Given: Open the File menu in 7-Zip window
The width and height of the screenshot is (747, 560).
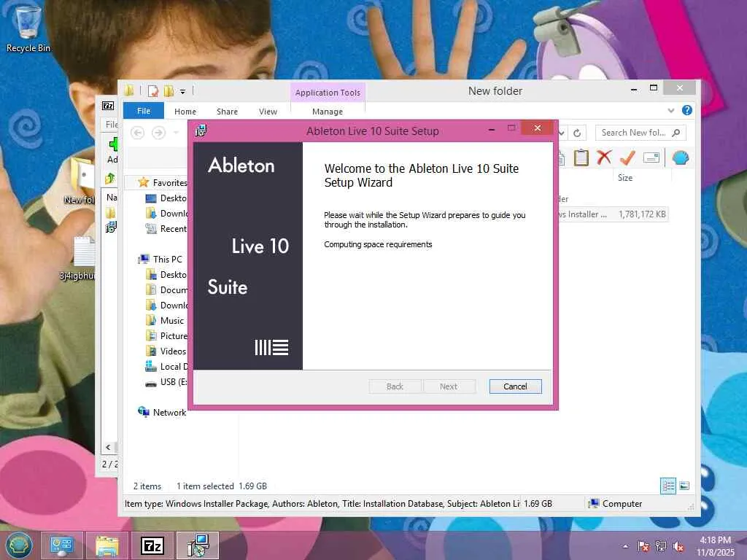Looking at the screenshot, I should [112, 124].
